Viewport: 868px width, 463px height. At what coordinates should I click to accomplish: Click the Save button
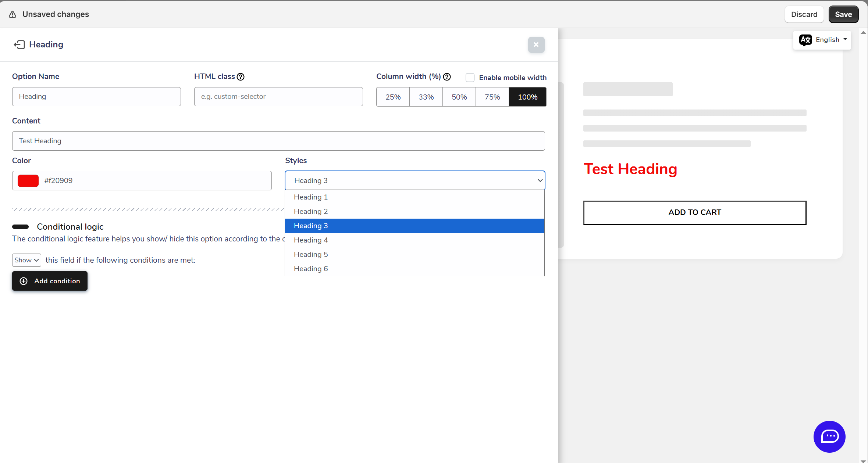[843, 14]
